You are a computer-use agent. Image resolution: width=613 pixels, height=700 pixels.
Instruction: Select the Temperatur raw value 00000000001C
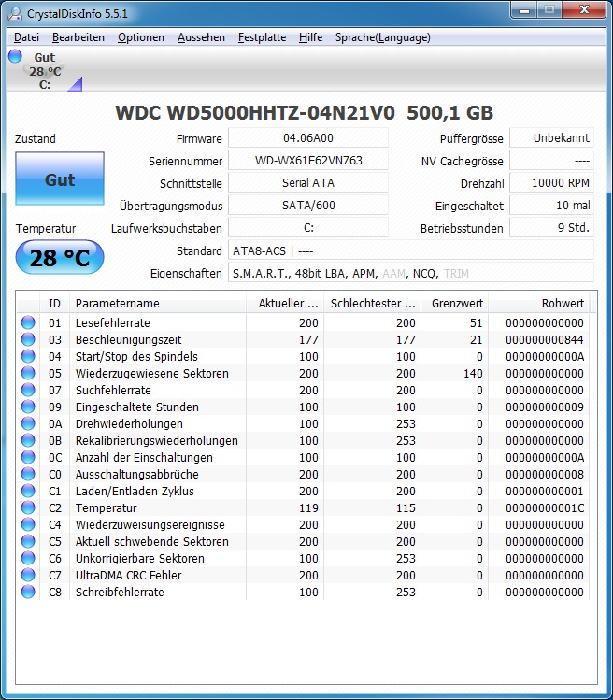[x=544, y=508]
